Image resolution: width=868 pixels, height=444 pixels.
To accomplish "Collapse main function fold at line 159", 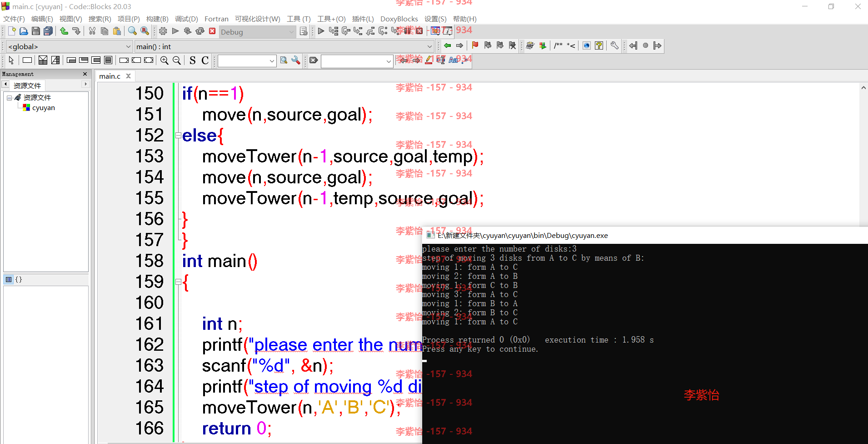I will tap(179, 282).
